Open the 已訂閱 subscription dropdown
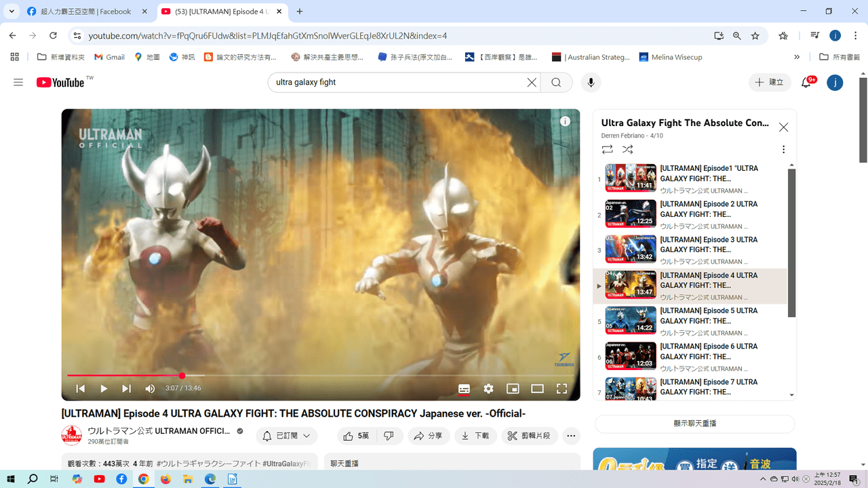The width and height of the screenshot is (868, 488). click(287, 436)
